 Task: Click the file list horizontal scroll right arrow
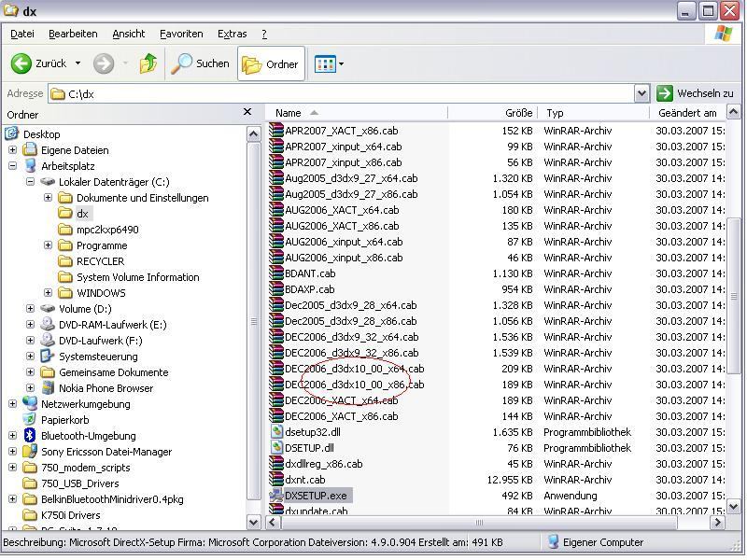coord(717,523)
